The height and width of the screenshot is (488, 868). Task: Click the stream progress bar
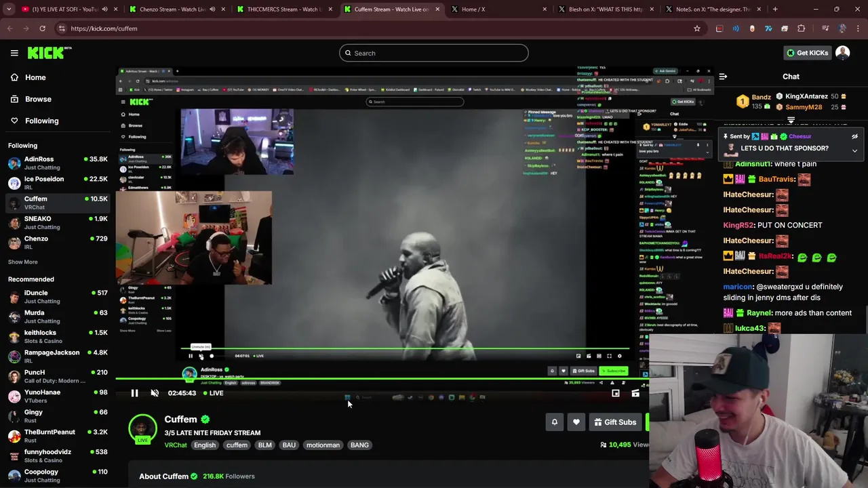[x=382, y=380]
